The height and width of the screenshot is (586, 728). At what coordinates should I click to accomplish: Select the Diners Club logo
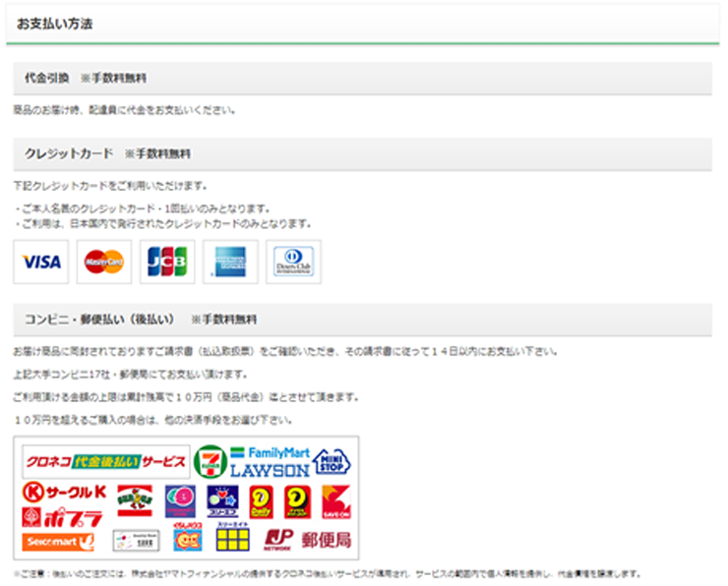(x=293, y=262)
